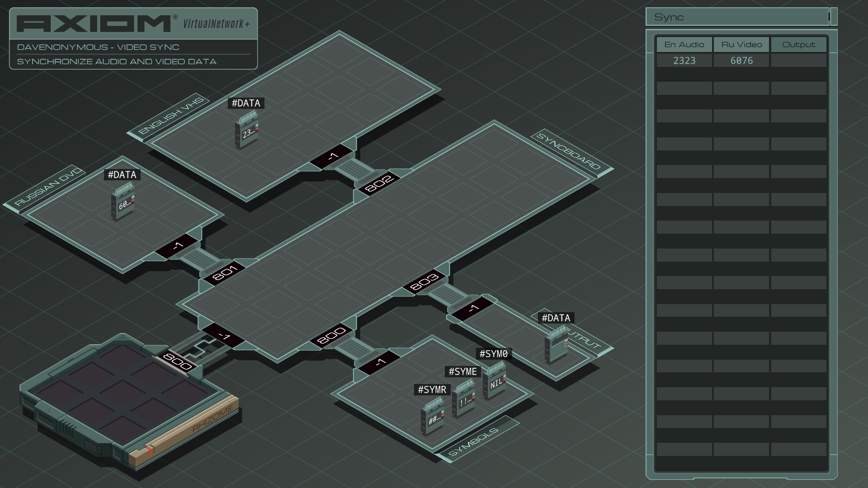
Task: Click the En Audio value 2323
Action: click(684, 61)
